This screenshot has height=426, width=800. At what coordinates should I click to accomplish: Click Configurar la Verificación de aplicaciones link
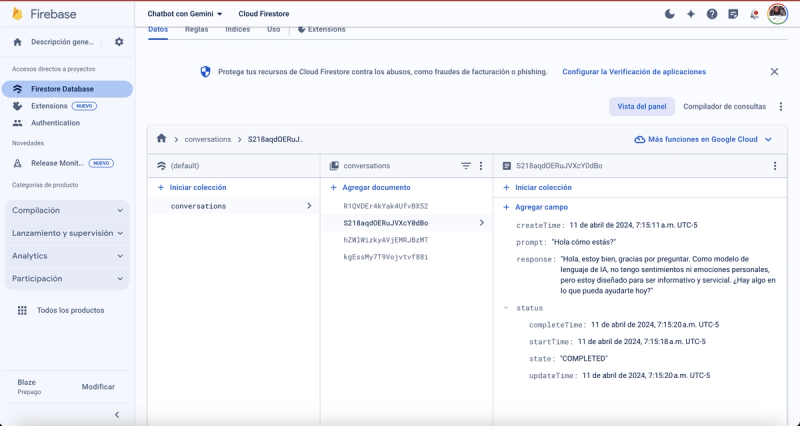coord(634,72)
